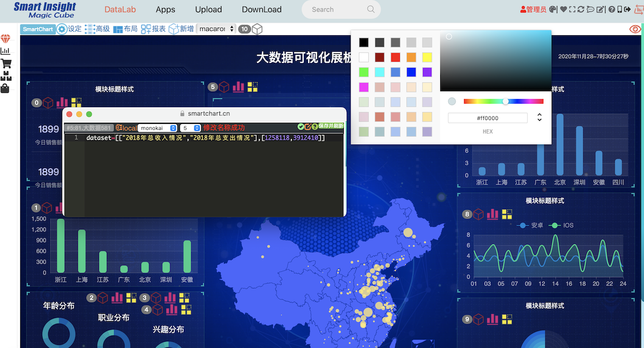Select the yellow color swatch
Image resolution: width=644 pixels, height=348 pixels.
click(427, 57)
